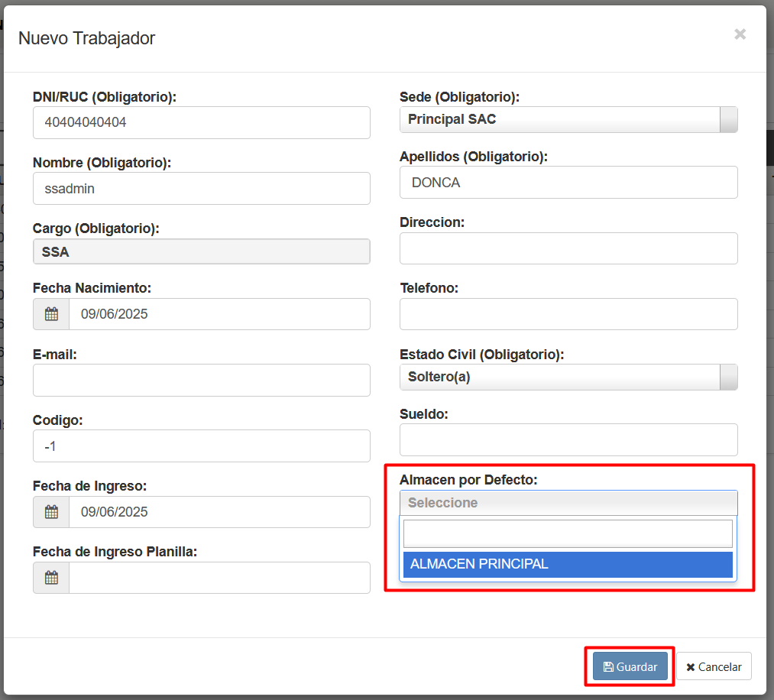Open the Fecha de Ingreso calendar icon
This screenshot has width=774, height=700.
(51, 512)
